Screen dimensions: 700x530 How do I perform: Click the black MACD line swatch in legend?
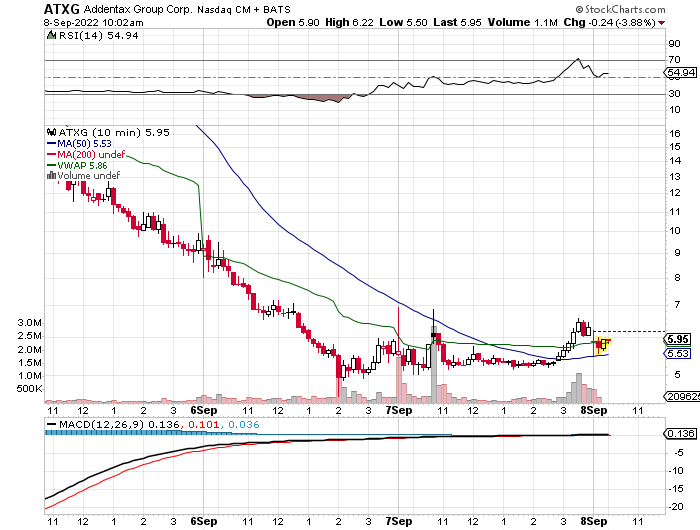coord(51,425)
